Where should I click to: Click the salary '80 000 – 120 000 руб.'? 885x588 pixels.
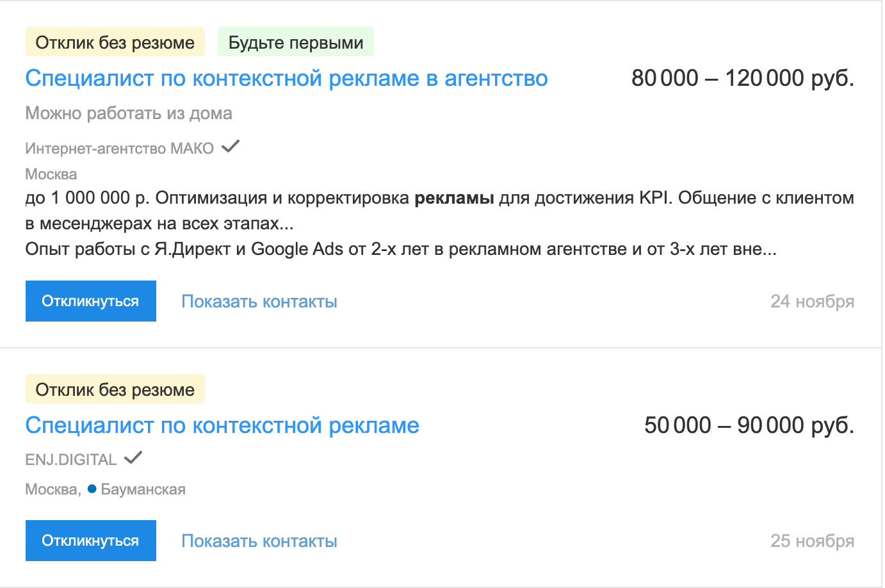[x=743, y=78]
